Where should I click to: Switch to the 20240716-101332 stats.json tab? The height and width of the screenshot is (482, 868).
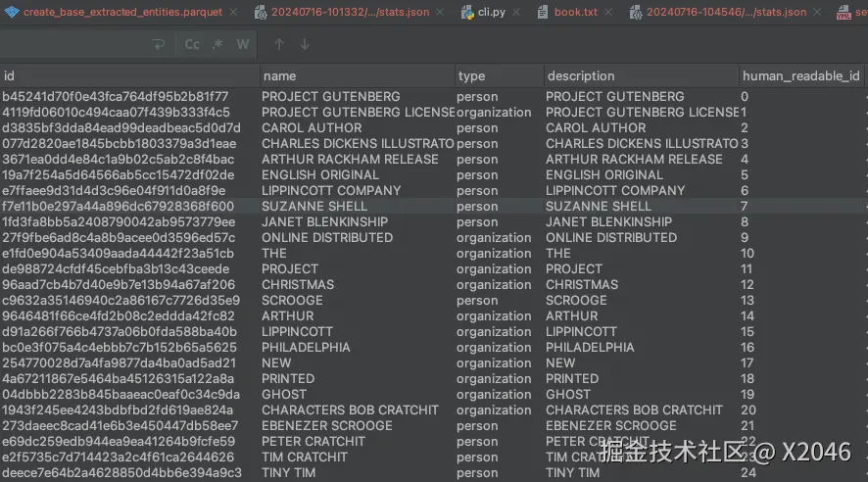pyautogui.click(x=350, y=12)
